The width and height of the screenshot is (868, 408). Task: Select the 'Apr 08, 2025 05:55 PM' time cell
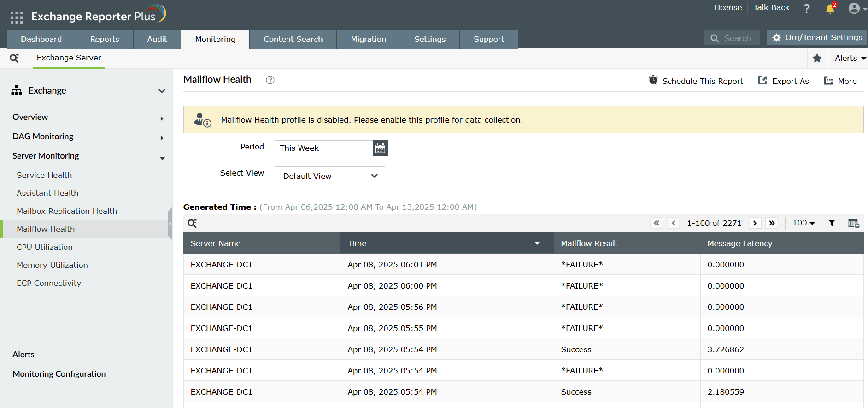coord(392,328)
